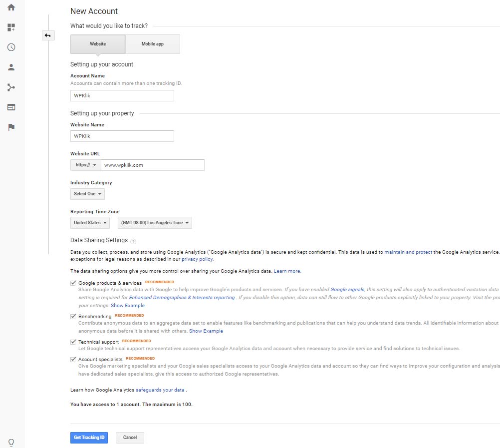The width and height of the screenshot is (500, 448).
Task: Click Show Example under Google products
Action: 128,306
